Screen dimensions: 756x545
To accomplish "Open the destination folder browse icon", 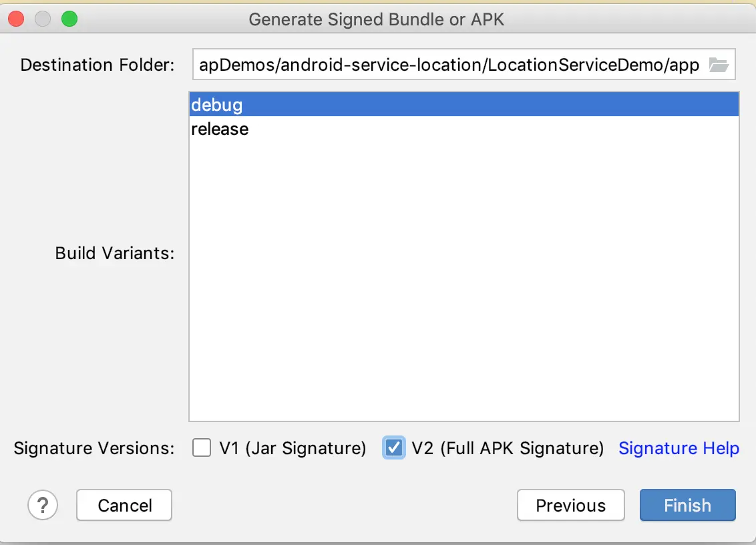I will [719, 65].
